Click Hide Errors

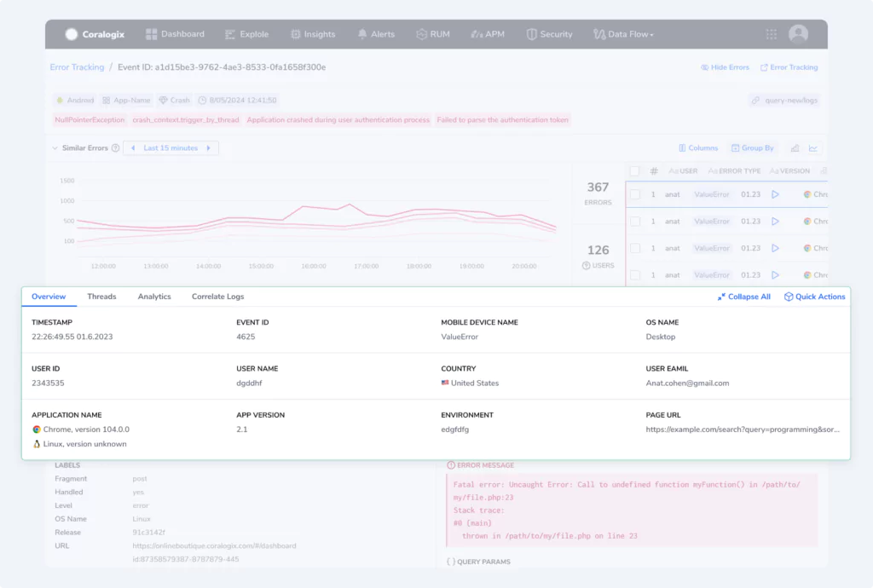pos(725,67)
